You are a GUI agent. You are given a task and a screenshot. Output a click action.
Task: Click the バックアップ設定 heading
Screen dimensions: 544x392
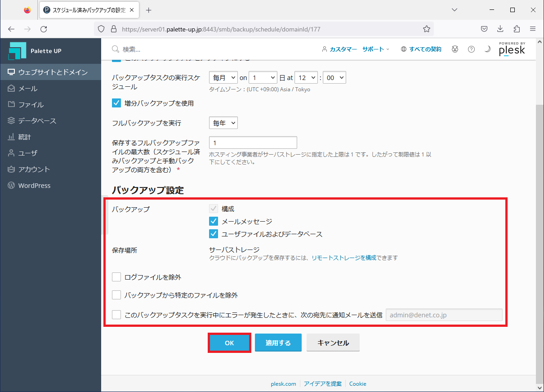[148, 190]
